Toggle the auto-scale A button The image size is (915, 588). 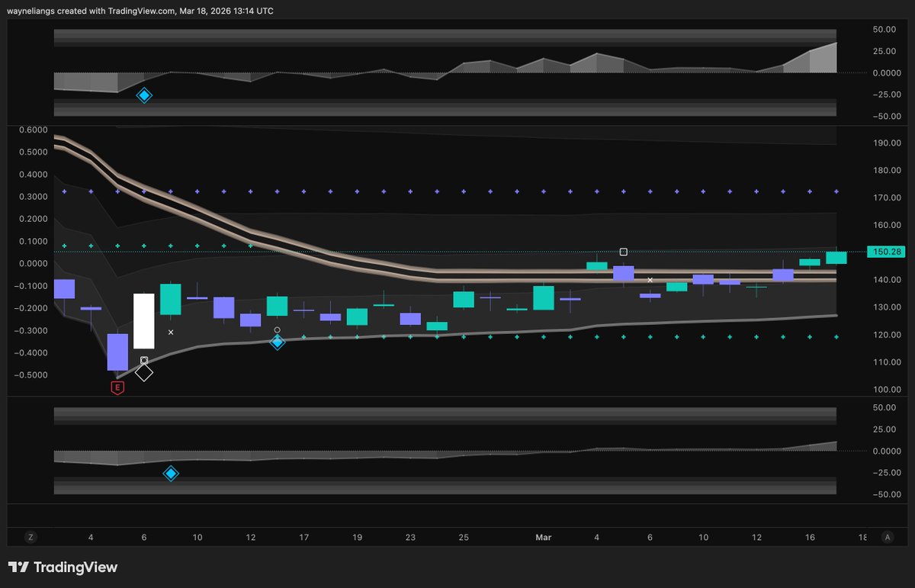coord(887,537)
